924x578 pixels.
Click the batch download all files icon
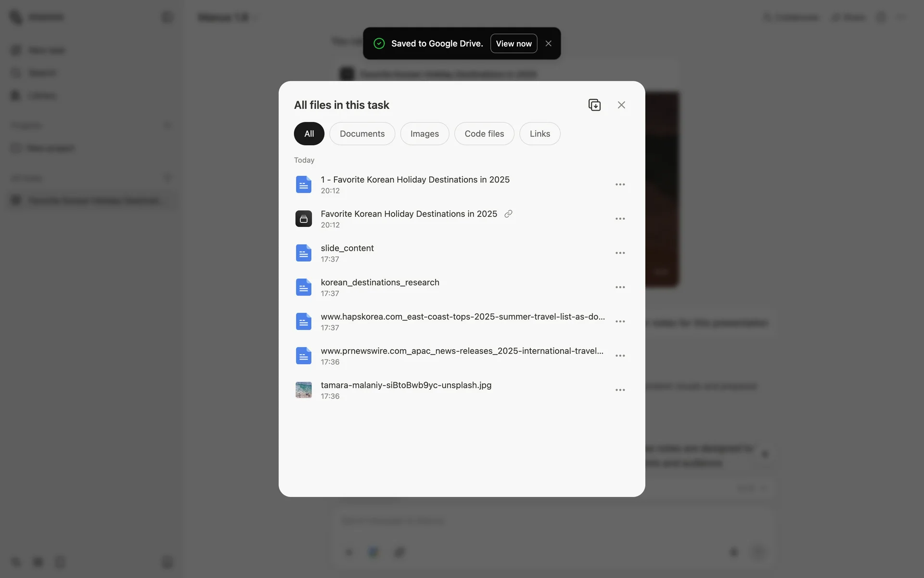(x=594, y=105)
